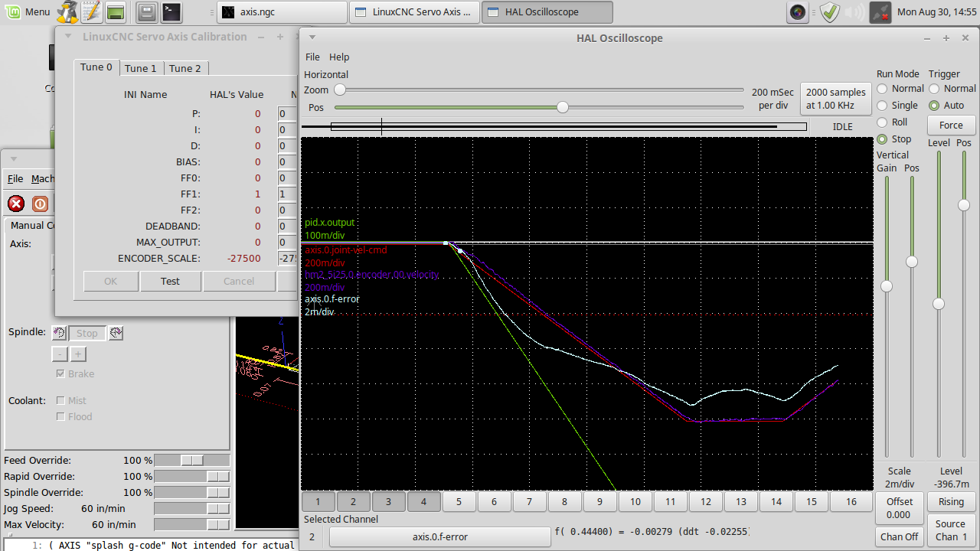This screenshot has width=980, height=551.
Task: Click the Force trigger button
Action: pos(951,126)
